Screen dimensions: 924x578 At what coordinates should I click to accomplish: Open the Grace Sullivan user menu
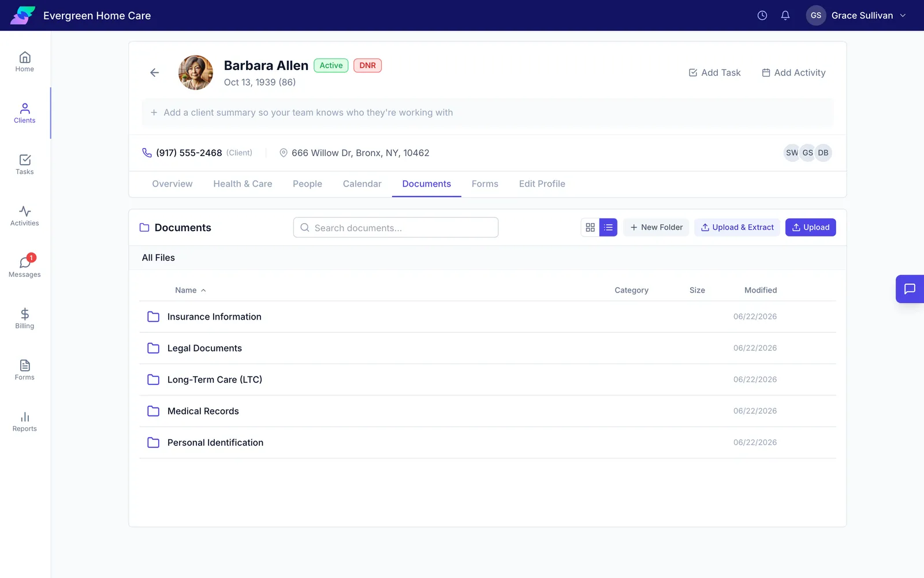coord(856,16)
